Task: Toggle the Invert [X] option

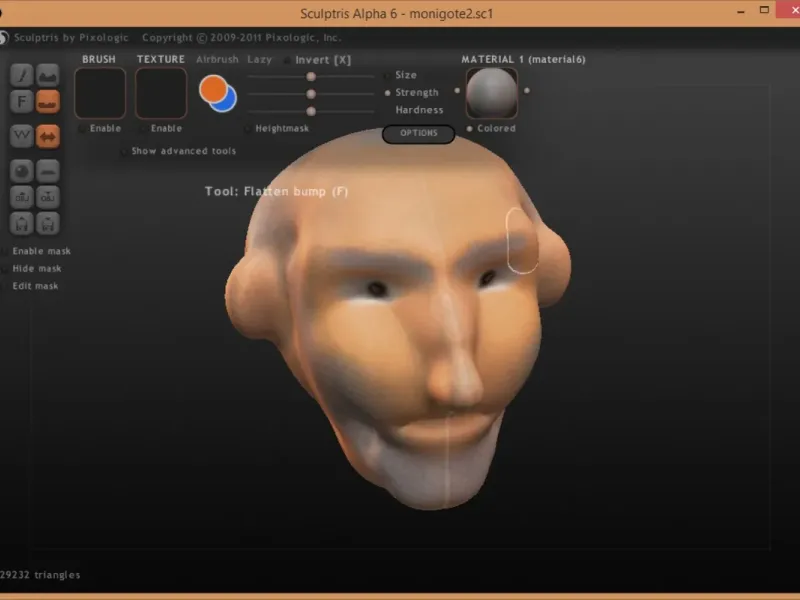Action: (288, 60)
